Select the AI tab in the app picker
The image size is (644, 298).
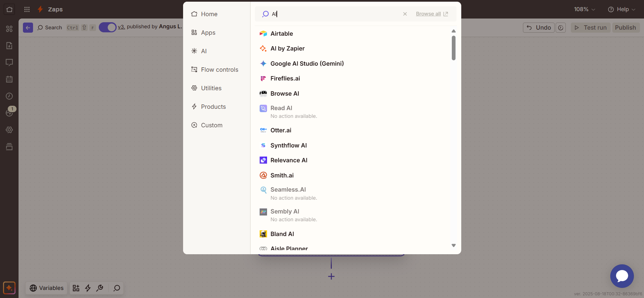point(216,51)
